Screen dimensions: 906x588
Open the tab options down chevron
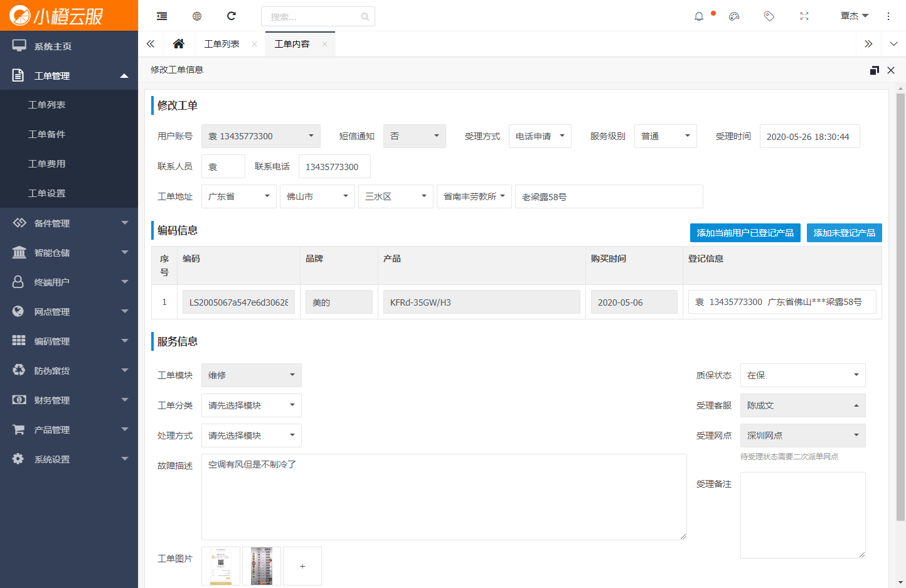(893, 44)
